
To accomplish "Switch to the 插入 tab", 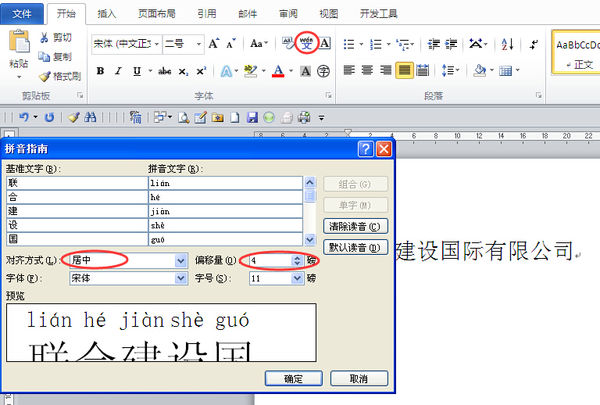I will click(106, 14).
